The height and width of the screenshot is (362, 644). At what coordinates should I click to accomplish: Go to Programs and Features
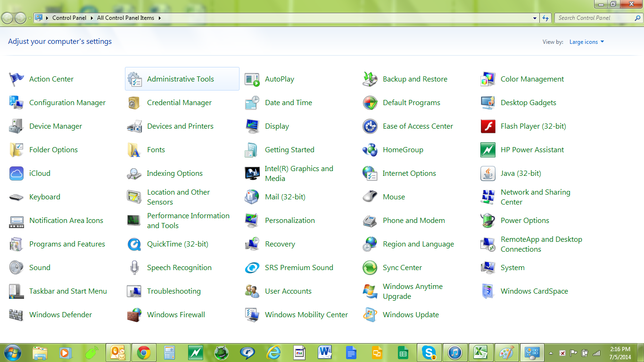point(67,244)
